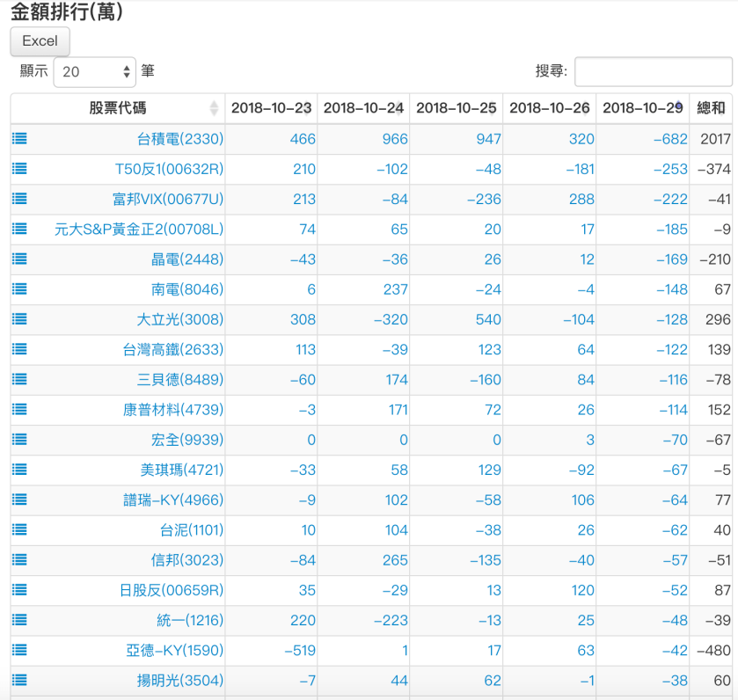Click the Excel export button

click(39, 41)
